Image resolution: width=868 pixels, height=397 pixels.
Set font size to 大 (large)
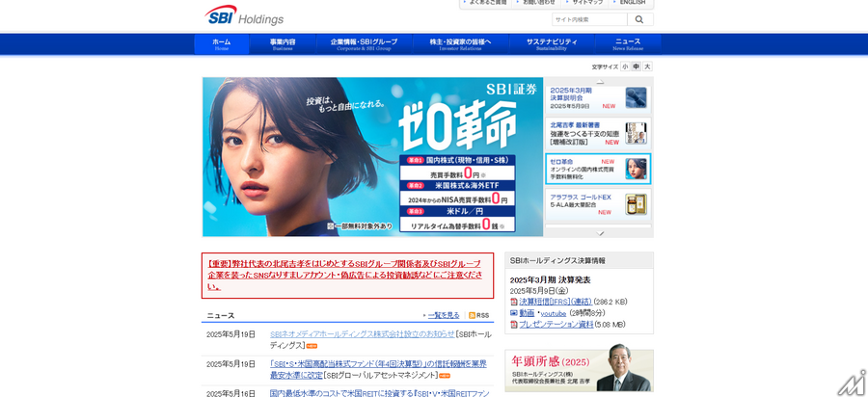click(648, 66)
